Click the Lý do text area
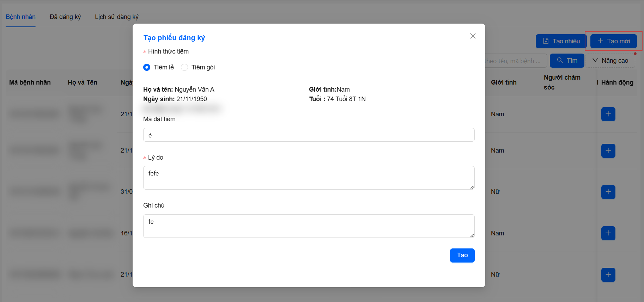This screenshot has width=644, height=302. 309,178
